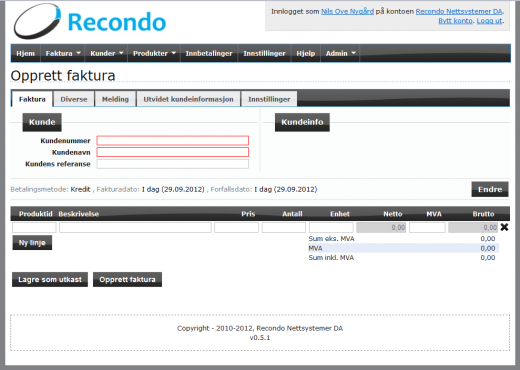This screenshot has width=520, height=370.
Task: Click the Kunde section header
Action: [x=42, y=122]
